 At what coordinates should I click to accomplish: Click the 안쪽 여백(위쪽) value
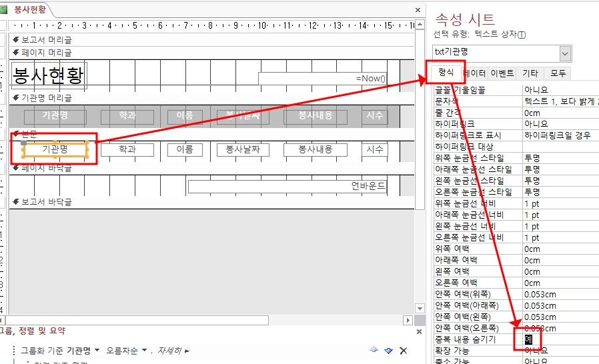pos(560,295)
